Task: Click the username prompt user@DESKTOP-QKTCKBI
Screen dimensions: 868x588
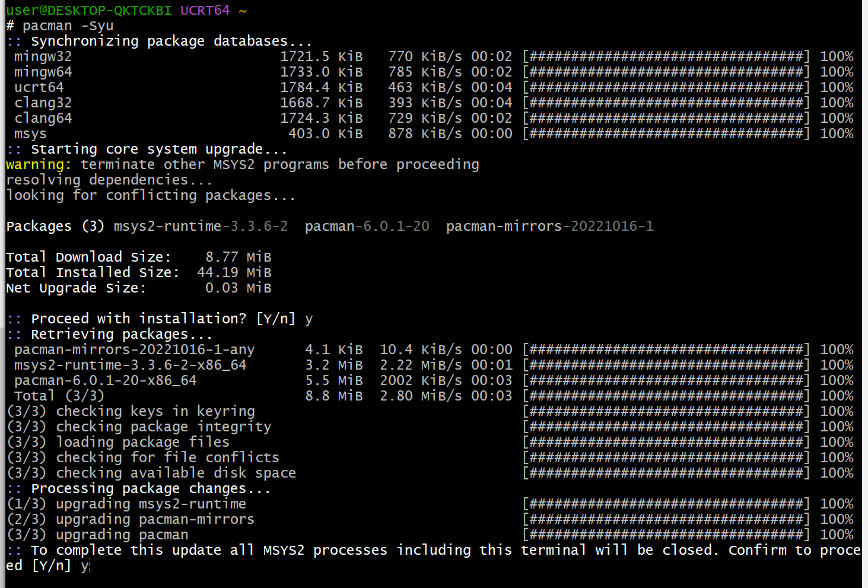Action: [89, 10]
